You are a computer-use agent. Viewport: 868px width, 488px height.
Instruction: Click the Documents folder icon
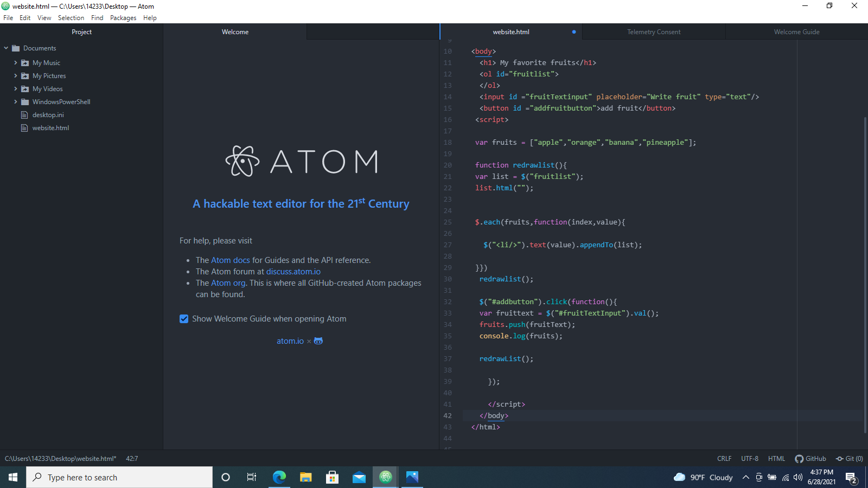point(16,48)
